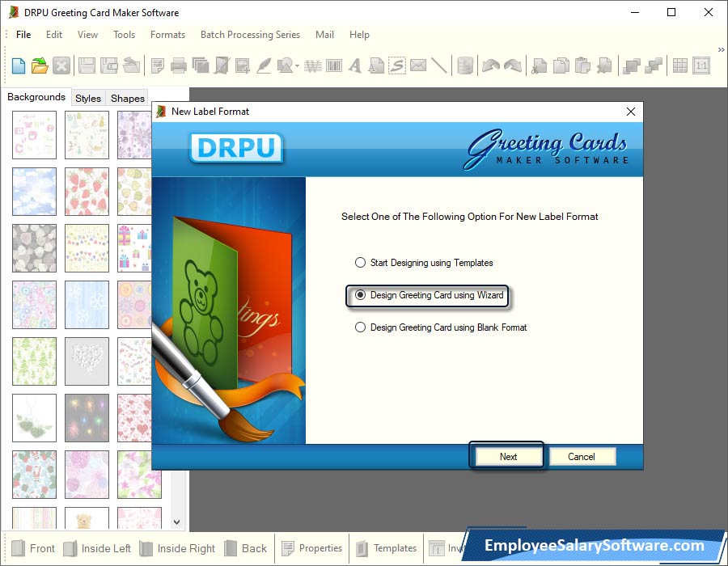Click the Copy pages toolbar icon
This screenshot has height=566, width=728.
coord(561,65)
